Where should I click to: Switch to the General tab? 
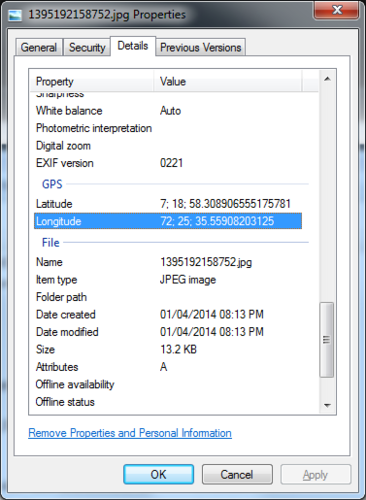(x=39, y=47)
